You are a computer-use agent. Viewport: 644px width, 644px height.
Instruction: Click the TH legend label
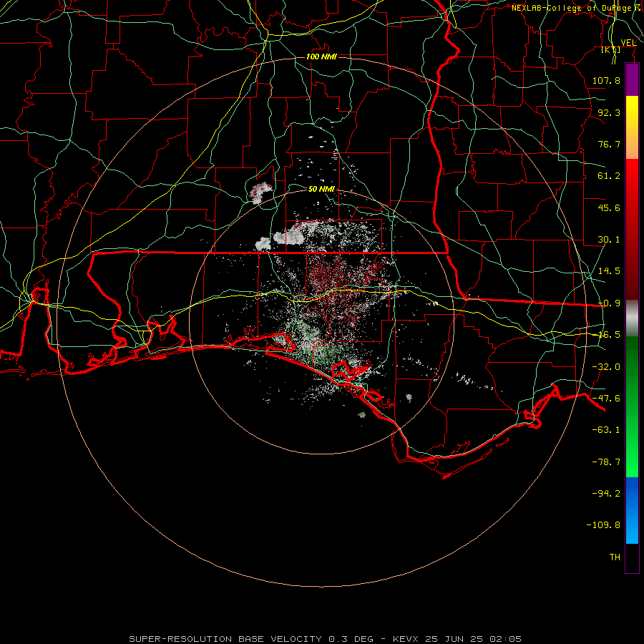point(615,557)
